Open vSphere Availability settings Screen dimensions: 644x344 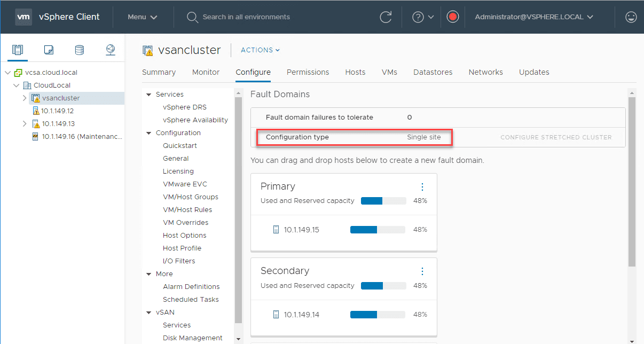pos(195,120)
